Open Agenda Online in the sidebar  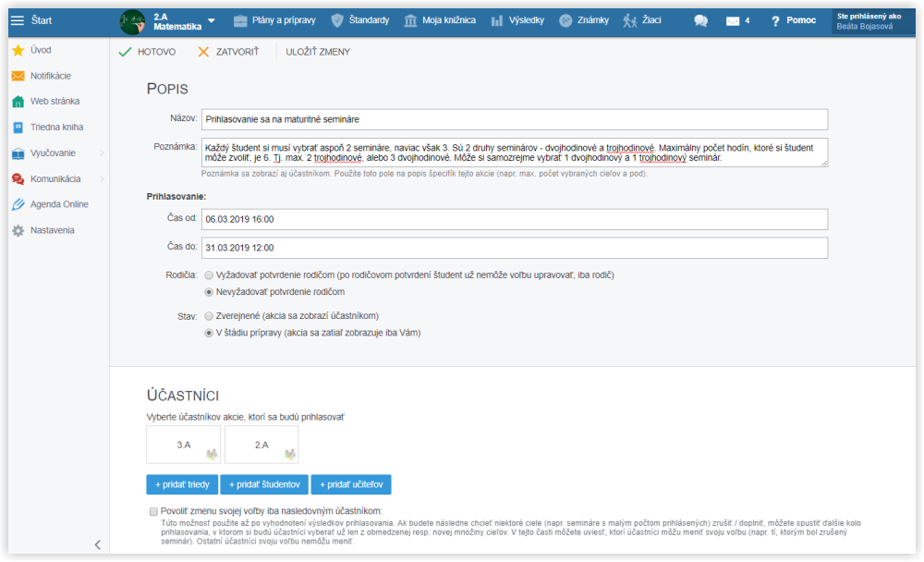[x=59, y=204]
